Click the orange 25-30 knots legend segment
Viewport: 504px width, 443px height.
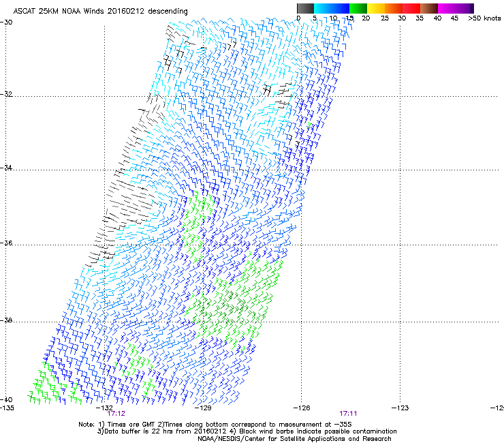click(394, 8)
